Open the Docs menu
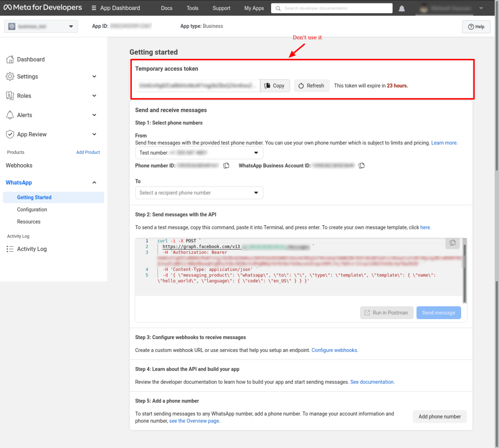The height and width of the screenshot is (448, 499). [166, 8]
